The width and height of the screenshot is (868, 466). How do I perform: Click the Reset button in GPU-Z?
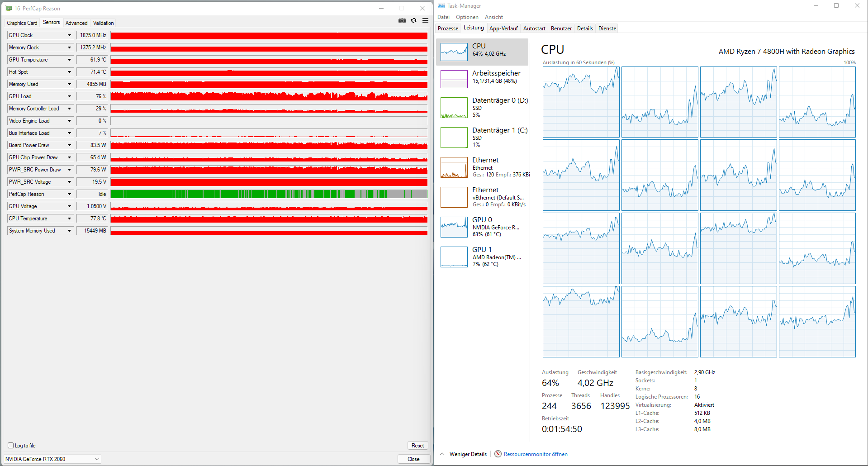(x=417, y=446)
